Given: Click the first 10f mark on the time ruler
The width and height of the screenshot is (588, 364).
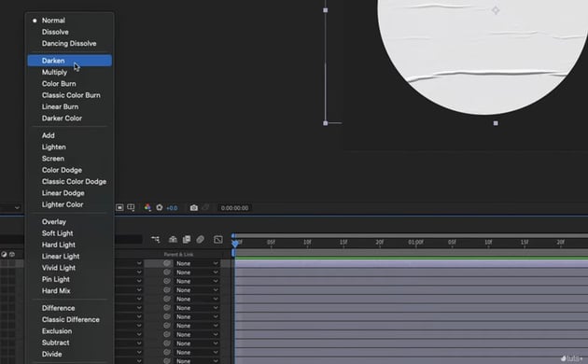Looking at the screenshot, I should [x=307, y=242].
